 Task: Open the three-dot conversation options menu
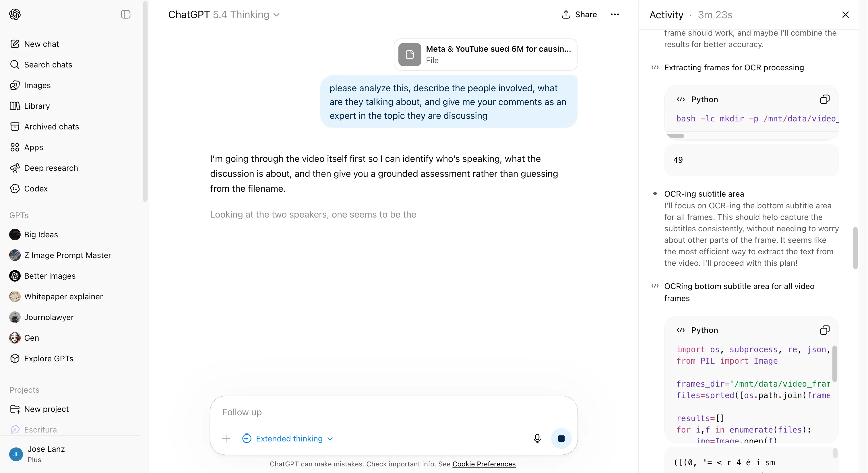point(615,14)
